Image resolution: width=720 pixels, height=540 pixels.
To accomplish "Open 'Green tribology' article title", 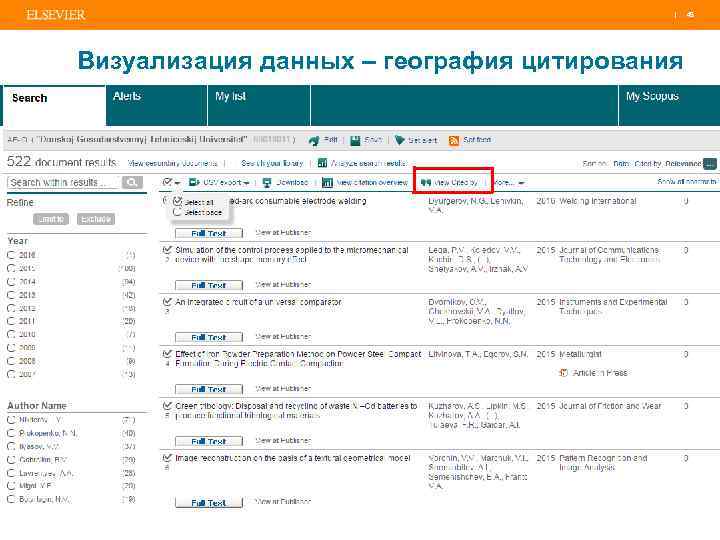I will 296,411.
